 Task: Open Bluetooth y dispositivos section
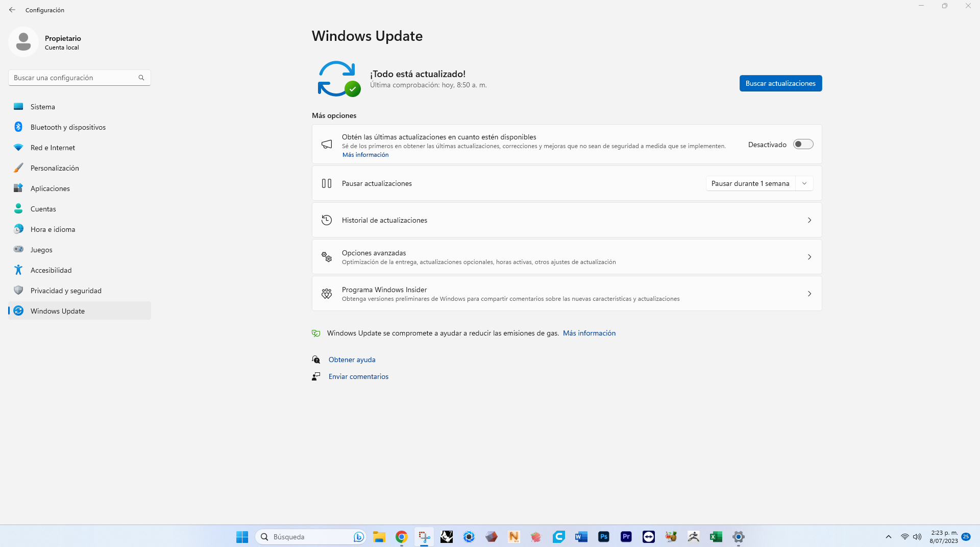point(80,127)
